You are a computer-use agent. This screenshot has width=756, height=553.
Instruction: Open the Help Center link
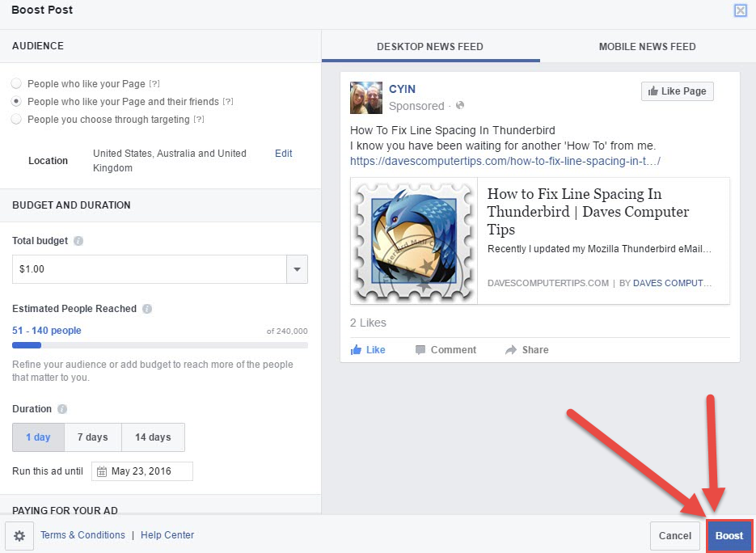click(167, 535)
